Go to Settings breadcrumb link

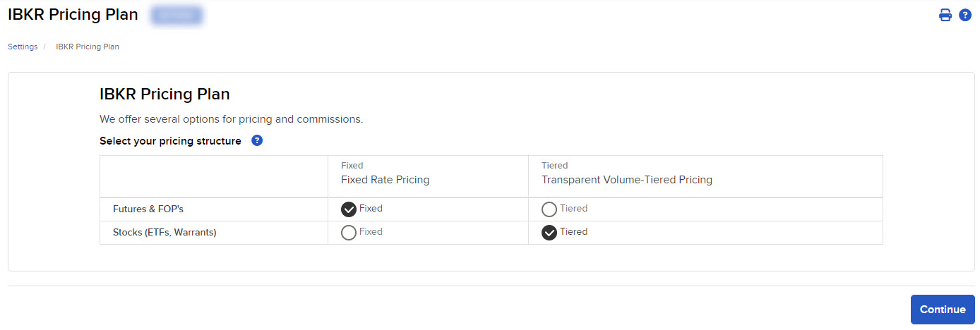coord(23,47)
